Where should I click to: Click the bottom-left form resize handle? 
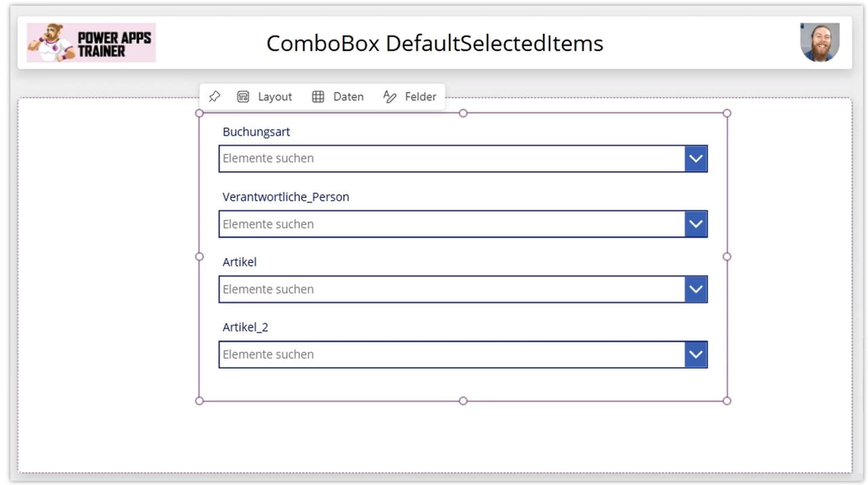(x=199, y=401)
